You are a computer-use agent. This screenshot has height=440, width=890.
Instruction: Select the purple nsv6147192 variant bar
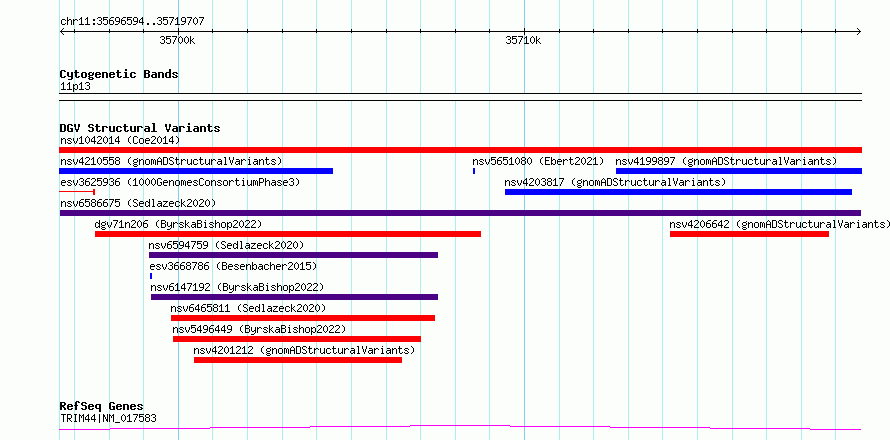point(295,297)
